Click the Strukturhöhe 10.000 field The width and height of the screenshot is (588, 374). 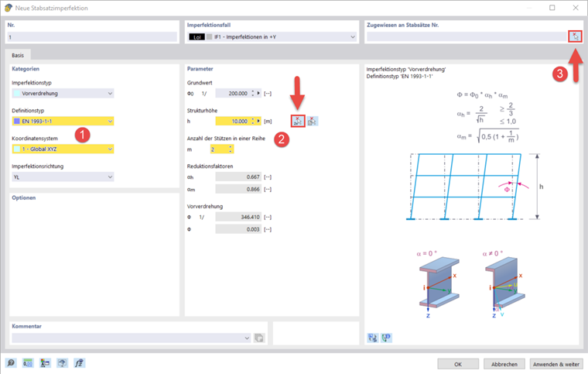coord(233,121)
